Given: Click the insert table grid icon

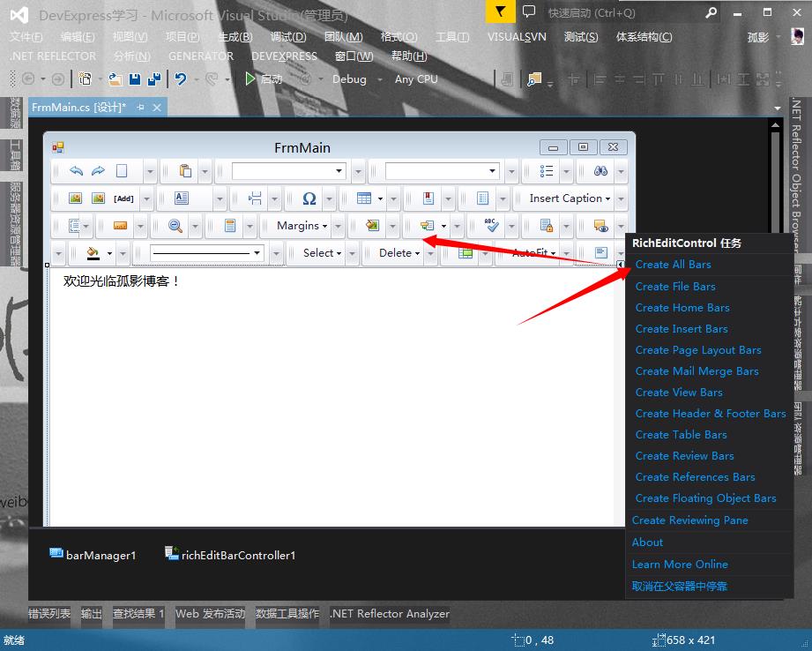Looking at the screenshot, I should 364,198.
